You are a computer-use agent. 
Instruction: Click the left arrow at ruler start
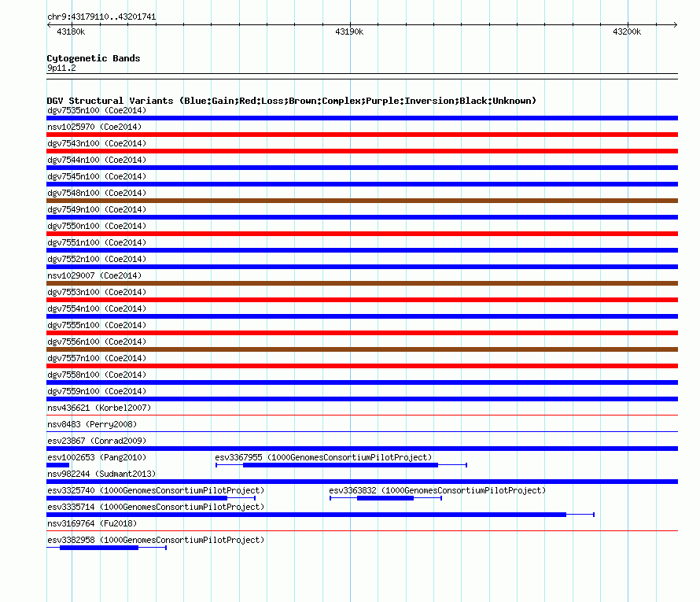[49, 24]
